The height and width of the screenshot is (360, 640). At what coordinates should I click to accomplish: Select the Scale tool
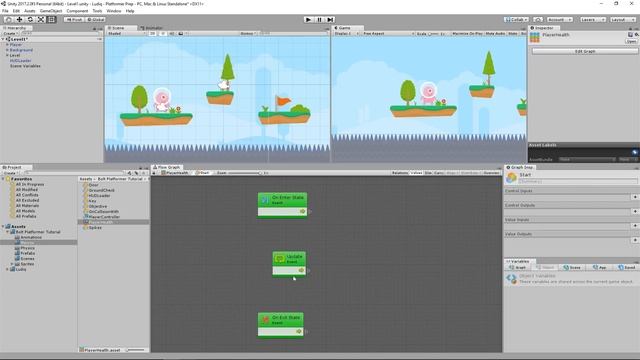point(41,19)
